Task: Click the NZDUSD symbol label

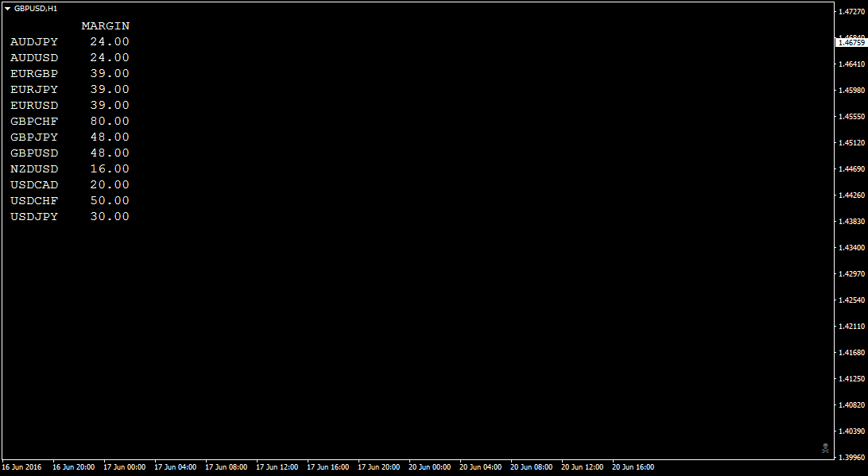Action: 33,168
